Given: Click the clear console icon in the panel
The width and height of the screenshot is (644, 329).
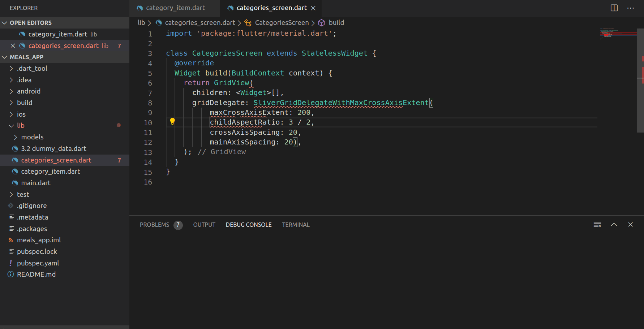Looking at the screenshot, I should 597,225.
